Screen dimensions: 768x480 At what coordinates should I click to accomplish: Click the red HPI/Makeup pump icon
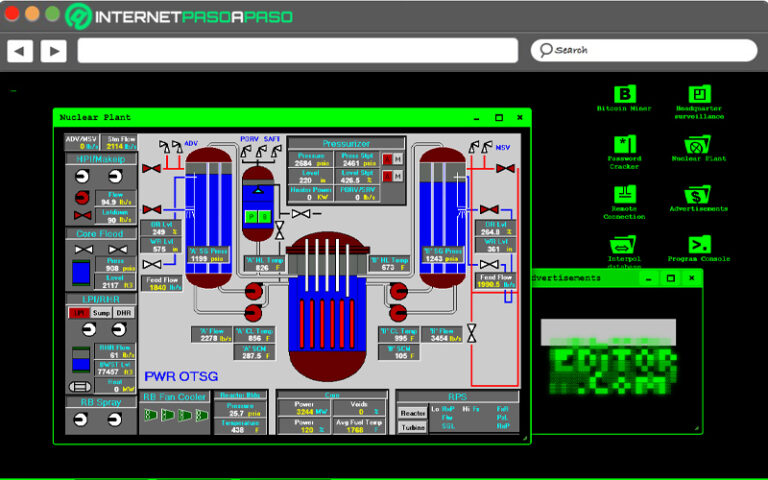(x=83, y=196)
